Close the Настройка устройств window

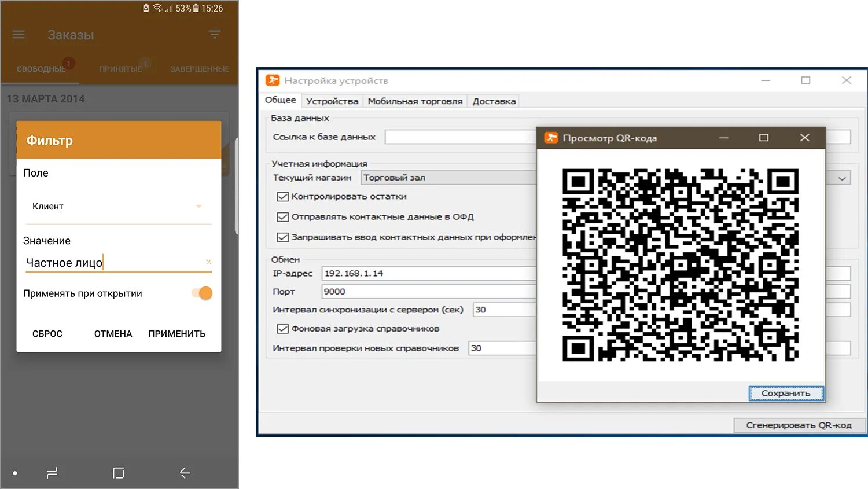coord(846,80)
